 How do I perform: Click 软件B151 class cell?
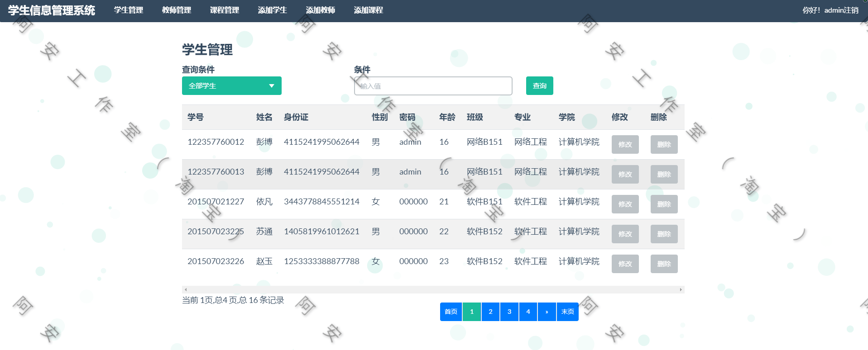point(484,202)
